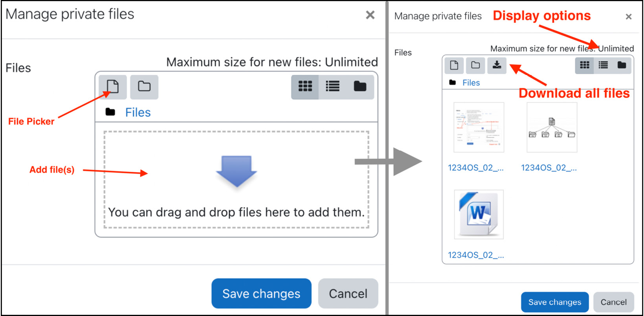This screenshot has width=644, height=316.
Task: Click the blue download arrow in drop zone
Action: point(237,171)
